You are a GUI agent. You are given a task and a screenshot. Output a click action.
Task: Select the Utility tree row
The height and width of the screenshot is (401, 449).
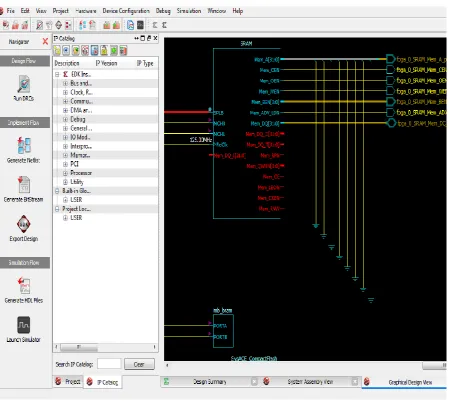pyautogui.click(x=105, y=182)
